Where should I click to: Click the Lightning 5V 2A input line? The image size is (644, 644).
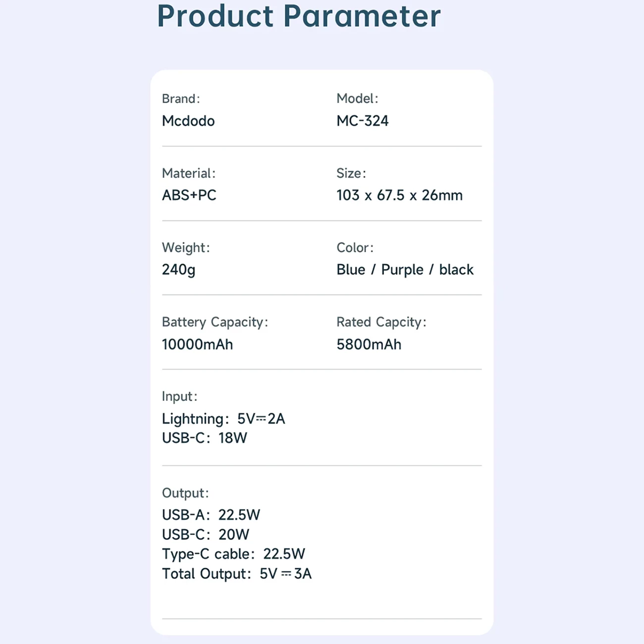pyautogui.click(x=223, y=419)
